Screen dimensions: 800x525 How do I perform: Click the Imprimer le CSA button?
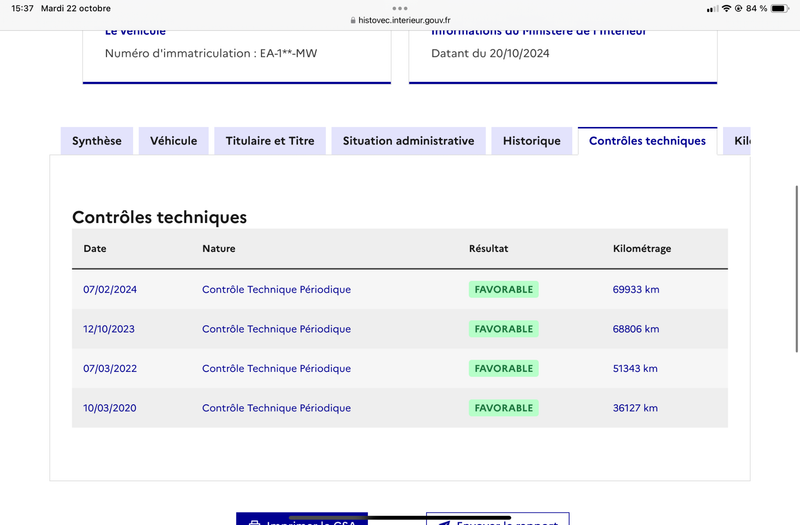[x=302, y=519]
